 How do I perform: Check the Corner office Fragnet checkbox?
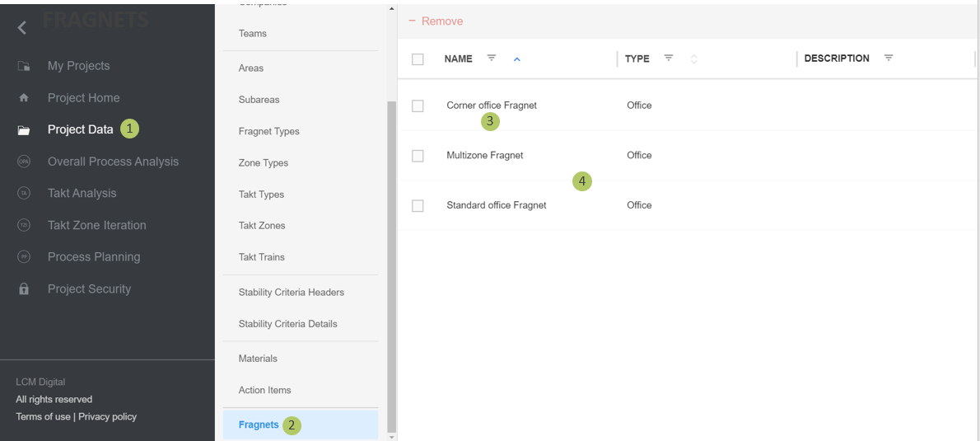click(418, 106)
